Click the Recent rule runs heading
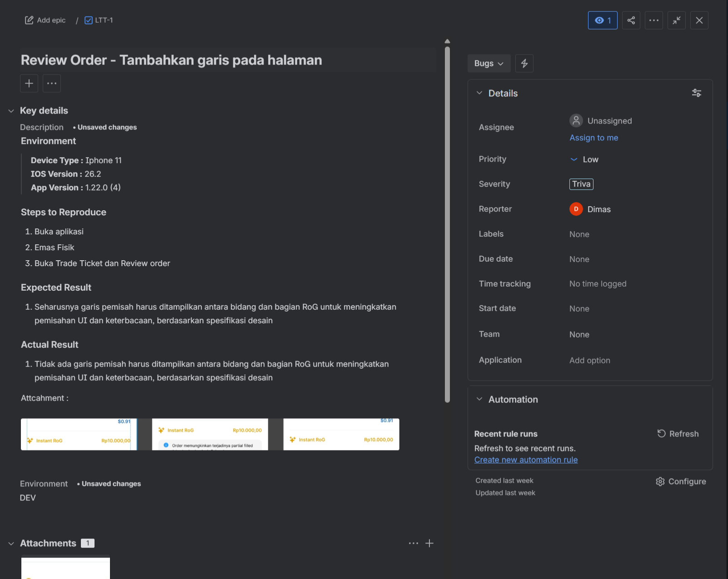This screenshot has height=579, width=728. 506,434
